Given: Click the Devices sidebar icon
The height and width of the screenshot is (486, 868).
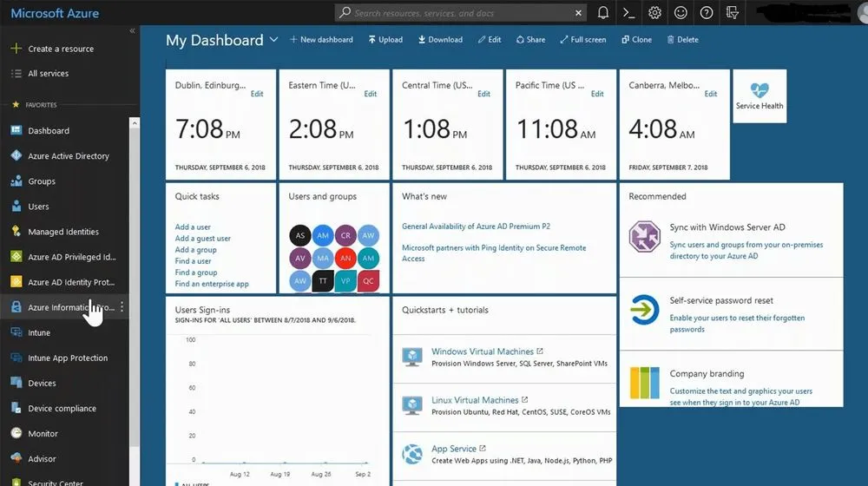Looking at the screenshot, I should click(x=16, y=383).
